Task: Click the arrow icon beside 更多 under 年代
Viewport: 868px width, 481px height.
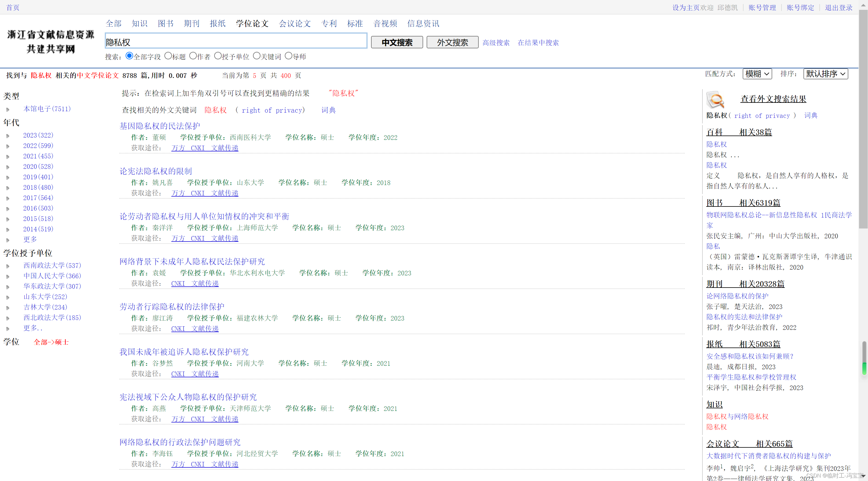Action: 8,240
